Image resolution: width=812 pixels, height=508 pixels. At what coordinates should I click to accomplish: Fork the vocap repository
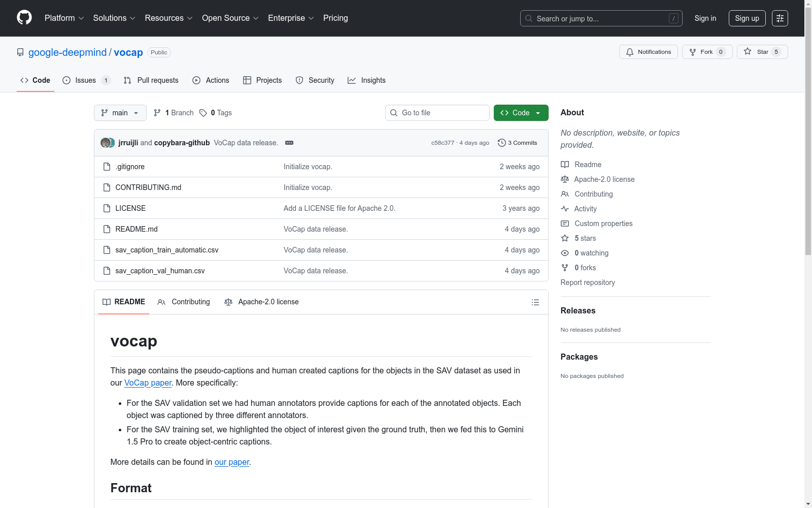coord(707,52)
